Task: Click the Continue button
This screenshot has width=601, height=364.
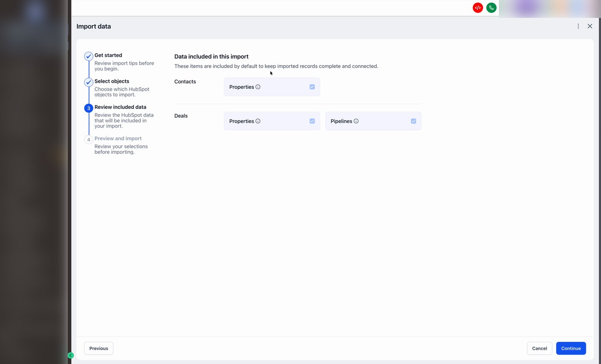Action: (x=571, y=348)
